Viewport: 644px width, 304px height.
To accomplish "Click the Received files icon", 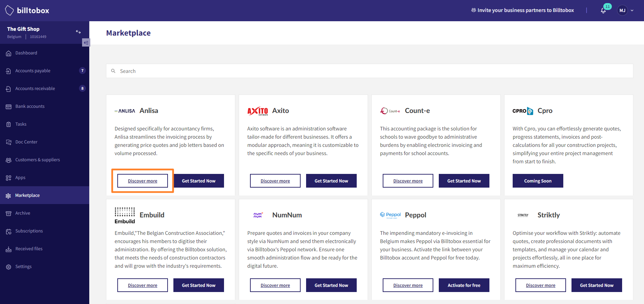I will [x=9, y=249].
